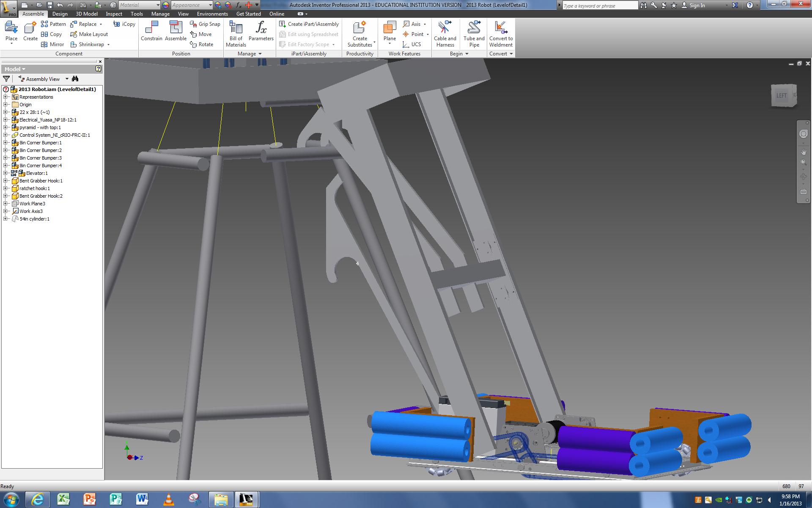
Task: Switch to the Environments ribbon tab
Action: coord(212,14)
